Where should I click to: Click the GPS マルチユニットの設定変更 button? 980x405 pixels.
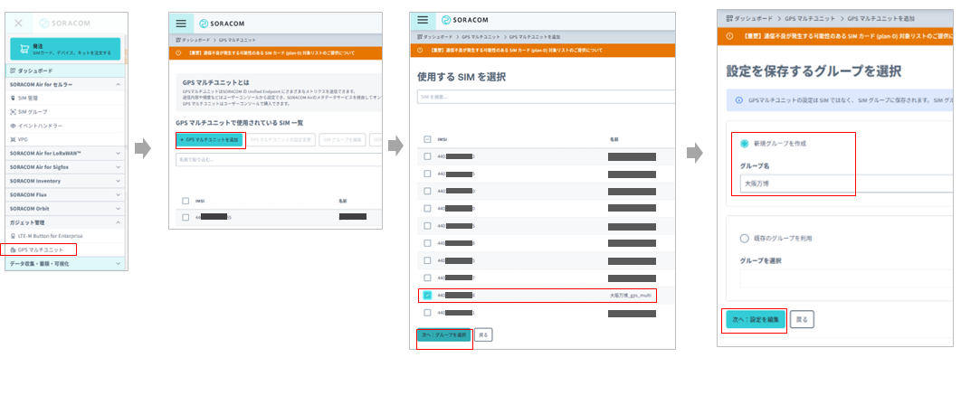coord(281,140)
